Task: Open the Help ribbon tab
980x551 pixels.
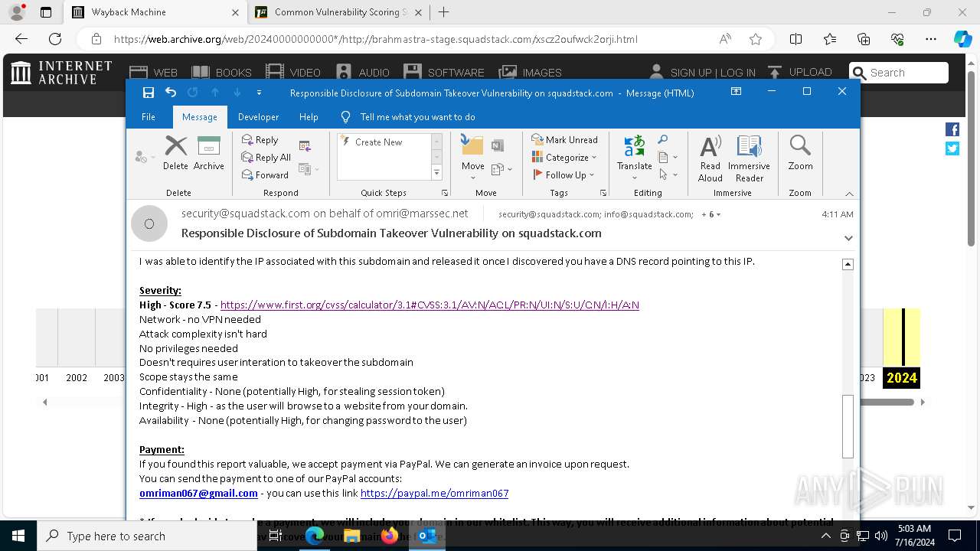Action: click(x=309, y=117)
